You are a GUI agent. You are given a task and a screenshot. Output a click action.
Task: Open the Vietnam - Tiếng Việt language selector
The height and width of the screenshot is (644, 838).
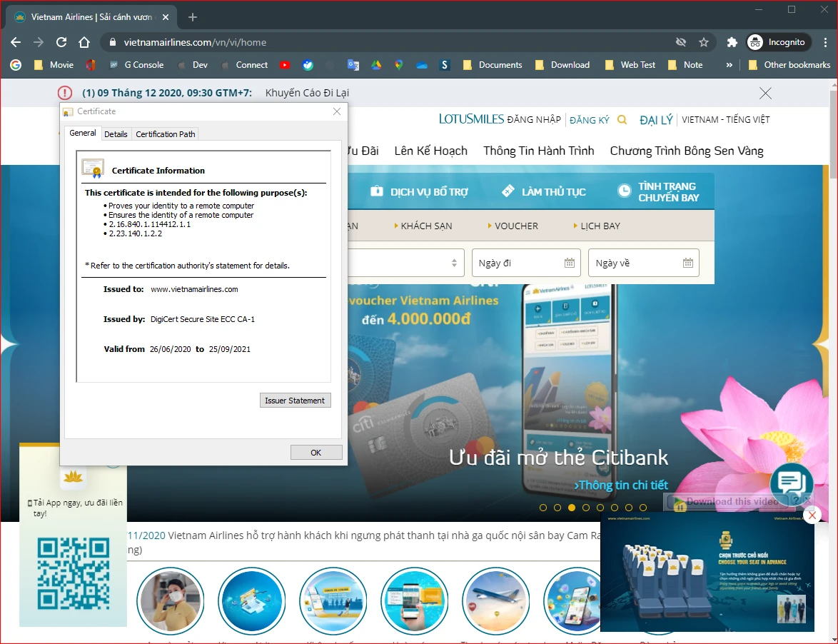pyautogui.click(x=726, y=120)
